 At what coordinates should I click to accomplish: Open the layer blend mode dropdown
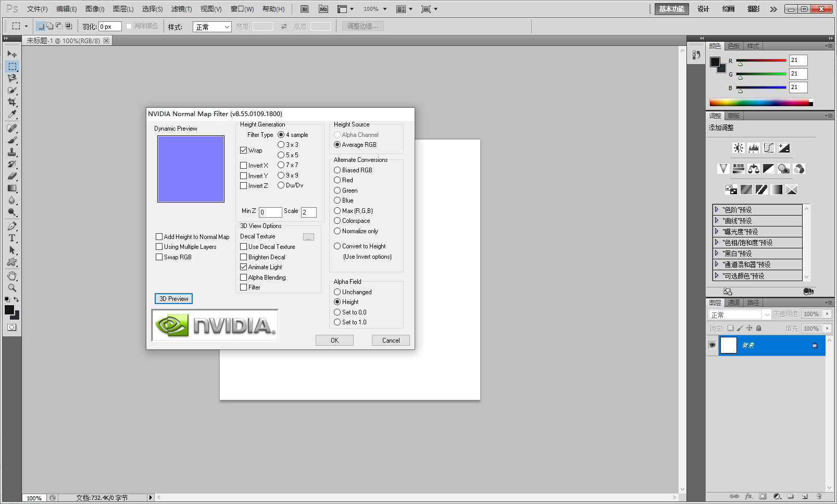[x=740, y=314]
